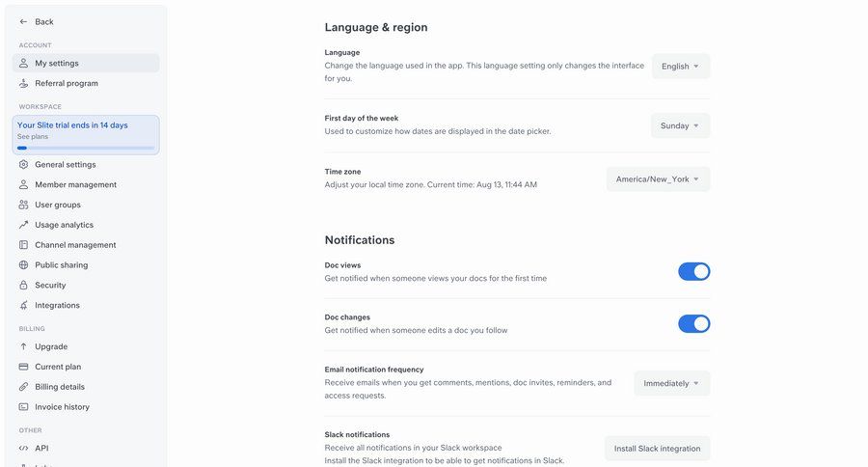Click the Billing details card icon
This screenshot has width=868, height=467.
point(24,387)
